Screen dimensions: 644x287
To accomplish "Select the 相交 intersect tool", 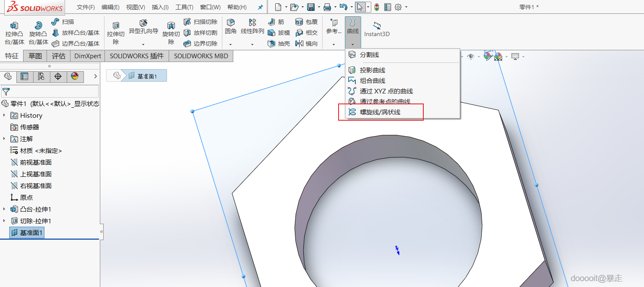I will 307,33.
